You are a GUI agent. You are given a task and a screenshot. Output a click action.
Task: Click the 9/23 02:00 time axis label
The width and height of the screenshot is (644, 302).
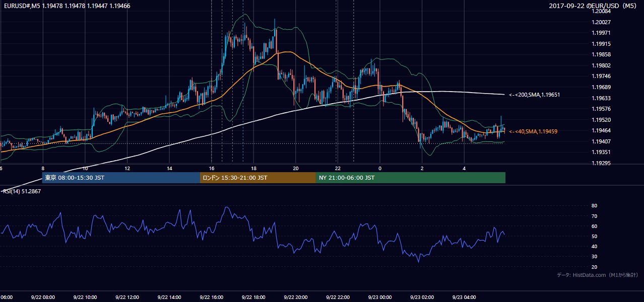click(x=422, y=297)
